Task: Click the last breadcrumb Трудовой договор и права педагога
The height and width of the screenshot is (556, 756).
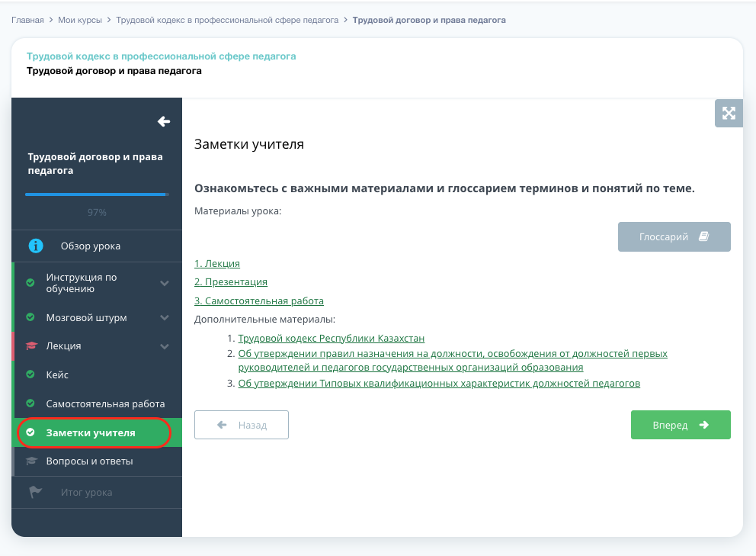Action: [429, 21]
